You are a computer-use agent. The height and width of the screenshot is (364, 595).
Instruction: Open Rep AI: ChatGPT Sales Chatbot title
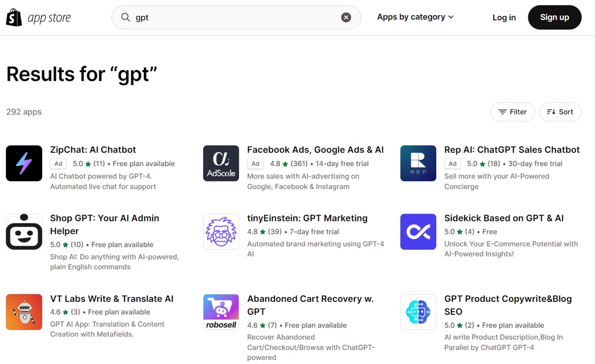coord(512,150)
